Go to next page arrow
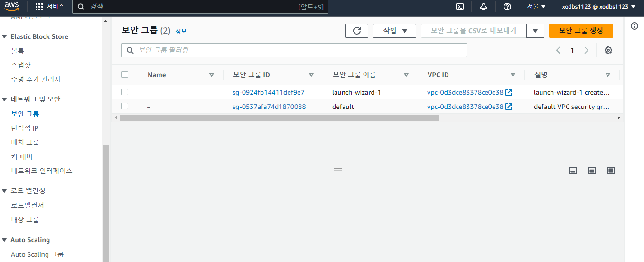The height and width of the screenshot is (262, 644). [587, 50]
